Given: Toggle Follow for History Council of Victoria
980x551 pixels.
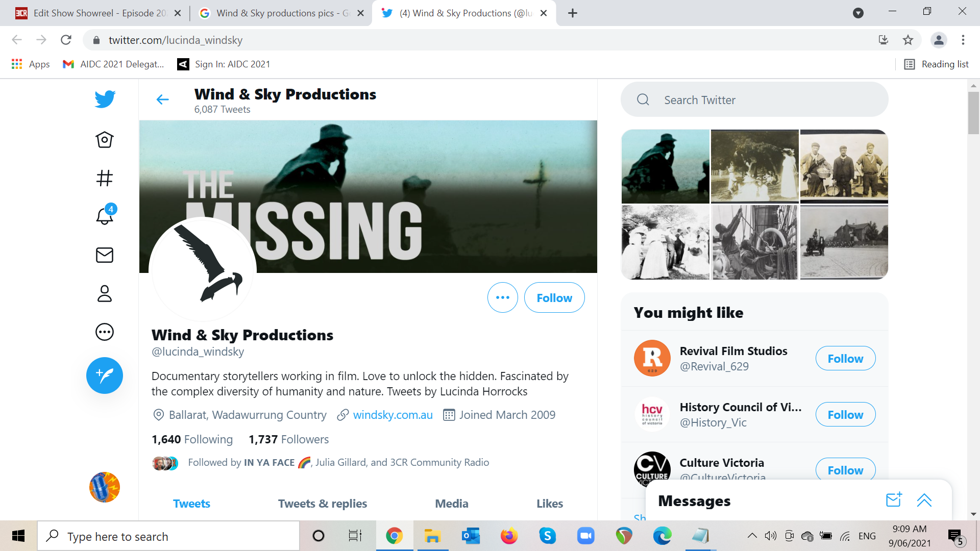Looking at the screenshot, I should [x=845, y=415].
